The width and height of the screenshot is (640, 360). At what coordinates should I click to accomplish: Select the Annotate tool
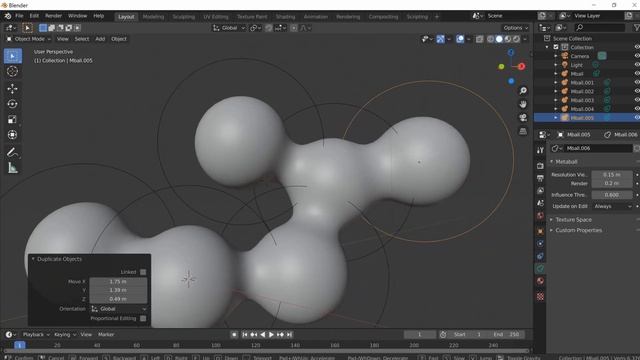pyautogui.click(x=13, y=153)
